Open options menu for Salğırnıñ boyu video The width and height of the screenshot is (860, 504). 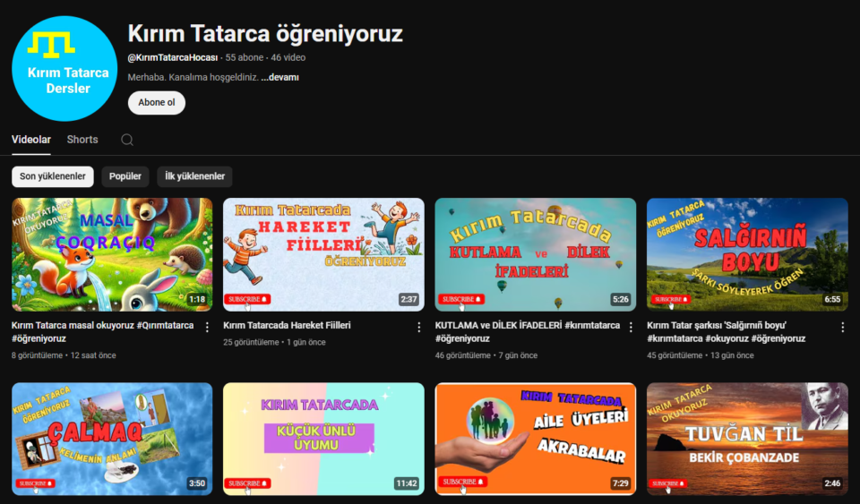point(842,327)
